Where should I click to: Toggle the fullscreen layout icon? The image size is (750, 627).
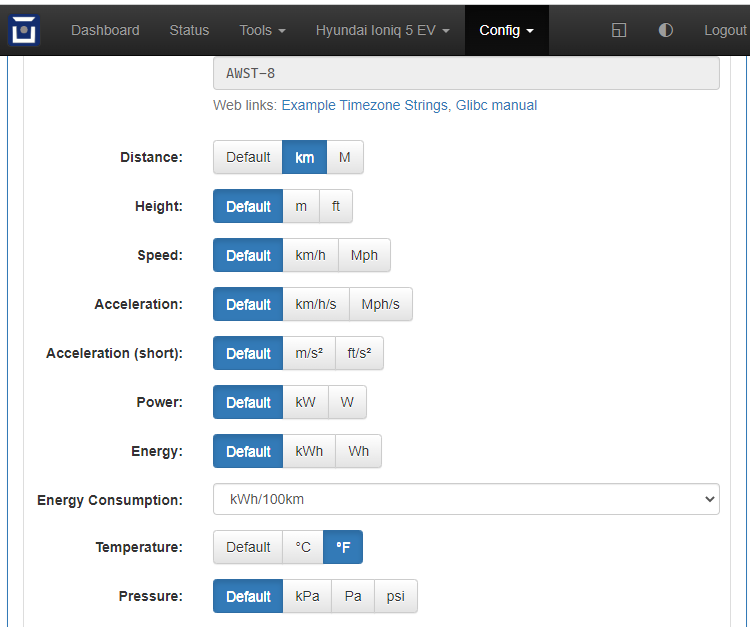(x=619, y=30)
